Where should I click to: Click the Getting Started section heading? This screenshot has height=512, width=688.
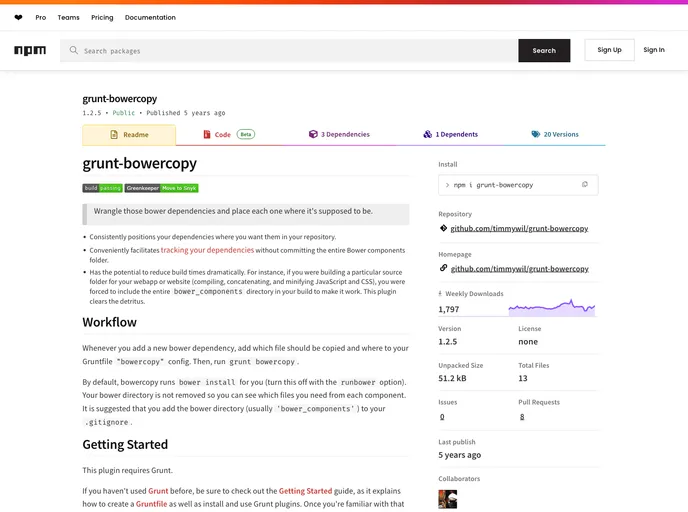125,444
